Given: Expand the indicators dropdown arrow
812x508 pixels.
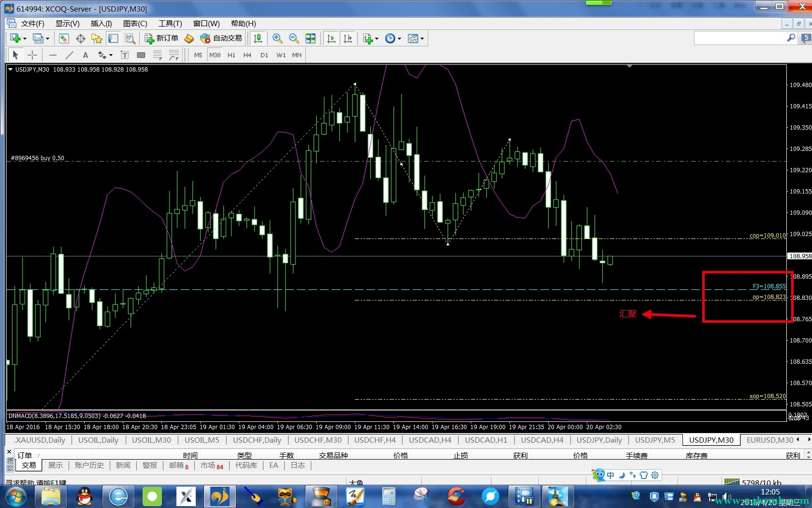Looking at the screenshot, I should click(x=377, y=39).
